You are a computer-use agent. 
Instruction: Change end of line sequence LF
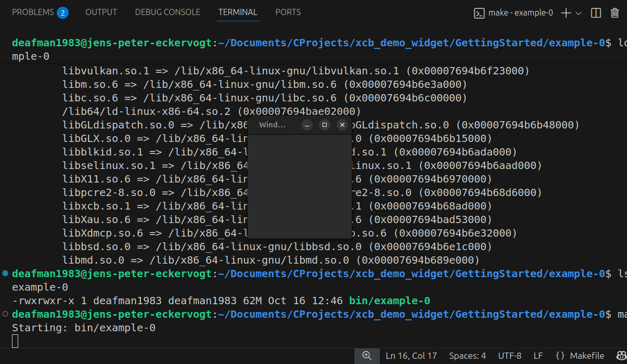point(538,356)
